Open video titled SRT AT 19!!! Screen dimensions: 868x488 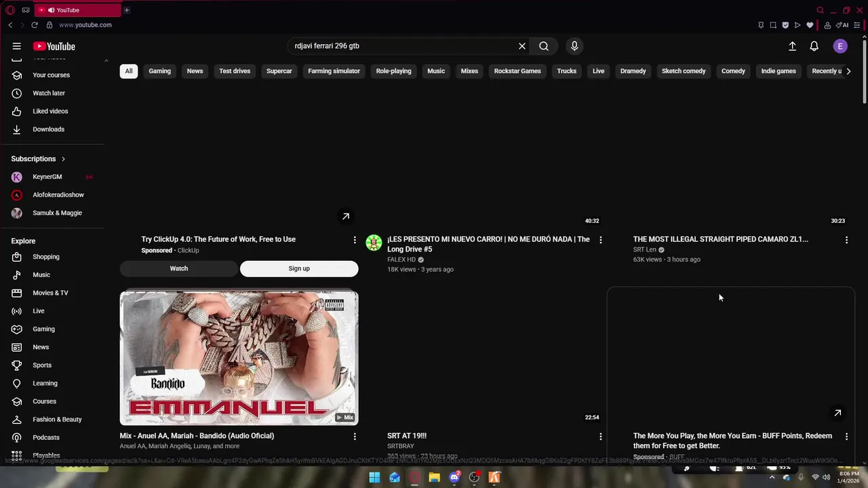[x=407, y=436]
